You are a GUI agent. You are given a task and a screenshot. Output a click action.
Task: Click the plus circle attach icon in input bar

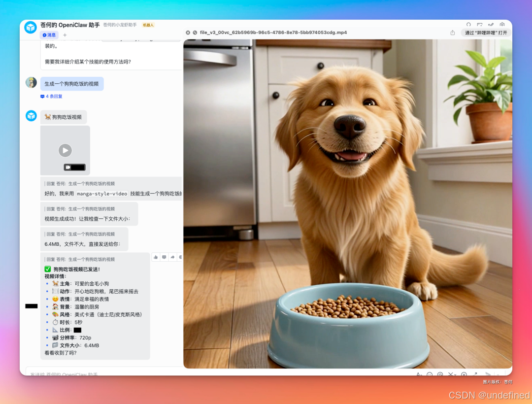464,374
